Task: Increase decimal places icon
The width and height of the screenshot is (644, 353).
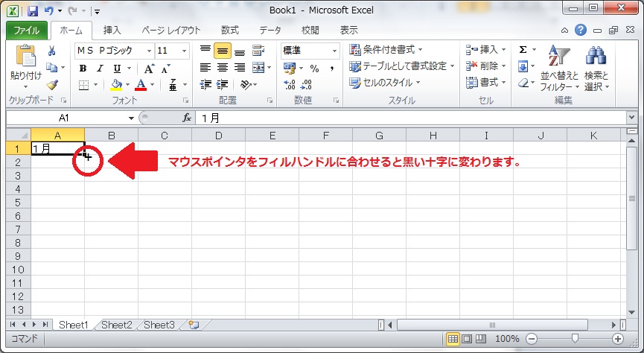Action: click(x=290, y=85)
